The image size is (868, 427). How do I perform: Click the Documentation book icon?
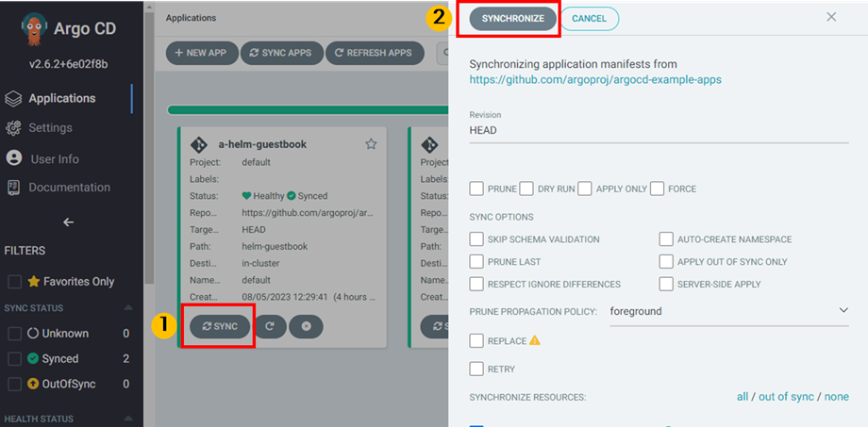[13, 188]
